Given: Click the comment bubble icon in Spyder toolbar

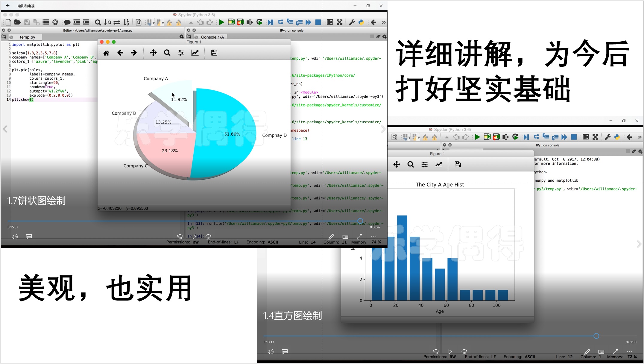Looking at the screenshot, I should (67, 22).
